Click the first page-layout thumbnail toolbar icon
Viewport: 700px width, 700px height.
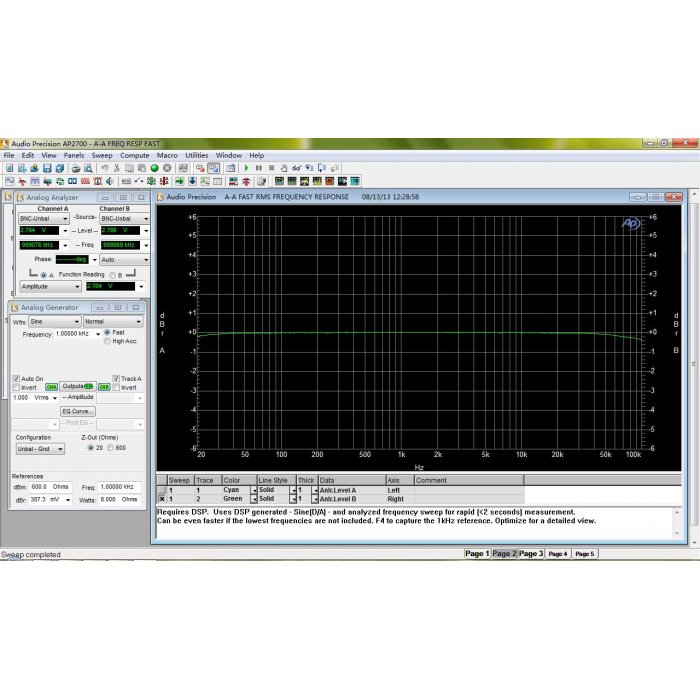(279, 181)
